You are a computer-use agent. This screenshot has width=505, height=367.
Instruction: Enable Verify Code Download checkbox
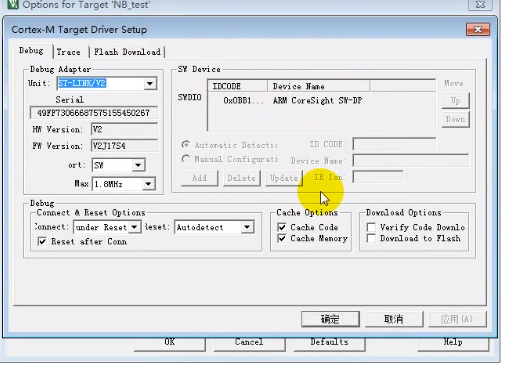(371, 227)
